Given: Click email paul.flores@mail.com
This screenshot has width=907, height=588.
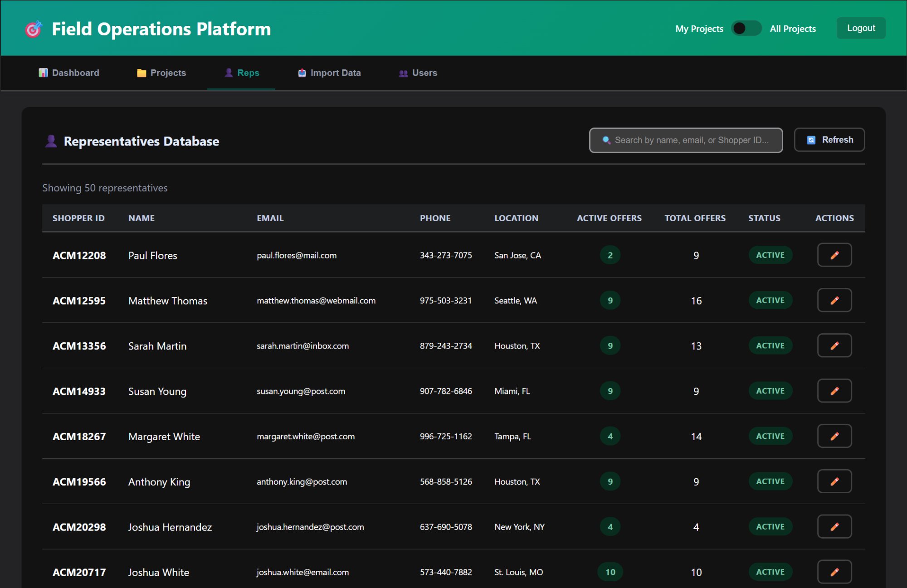Looking at the screenshot, I should click(x=297, y=255).
